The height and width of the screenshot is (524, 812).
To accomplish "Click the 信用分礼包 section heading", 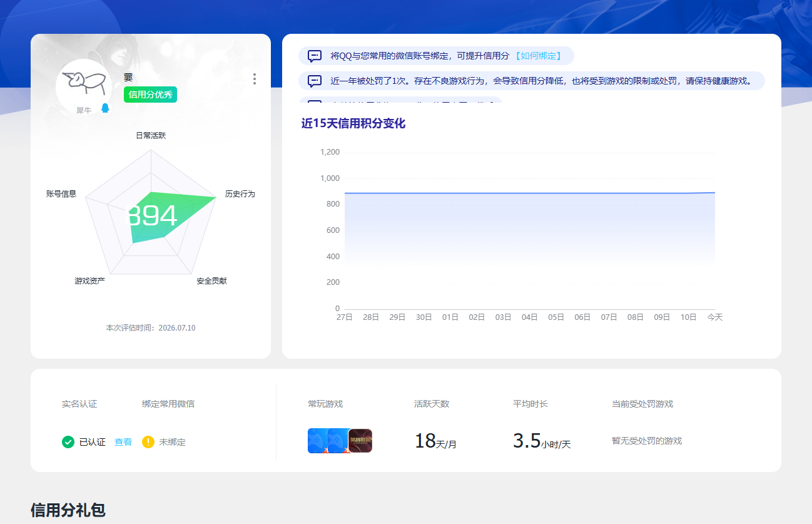I will tap(68, 511).
